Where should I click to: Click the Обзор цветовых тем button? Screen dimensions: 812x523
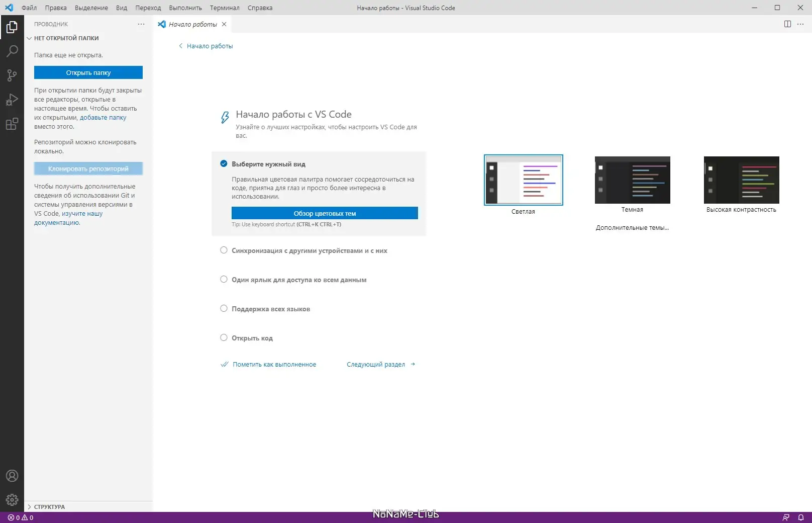pos(325,213)
